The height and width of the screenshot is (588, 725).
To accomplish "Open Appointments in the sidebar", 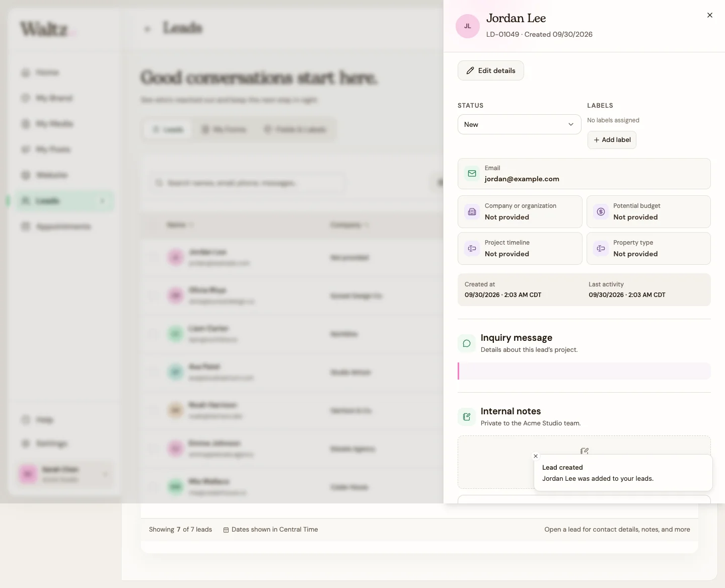I will 64,227.
